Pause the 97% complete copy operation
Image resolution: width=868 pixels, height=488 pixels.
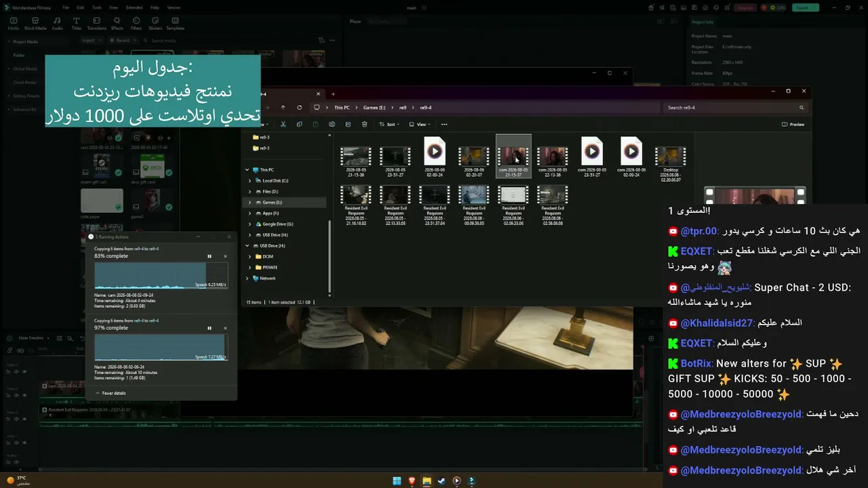click(x=210, y=328)
